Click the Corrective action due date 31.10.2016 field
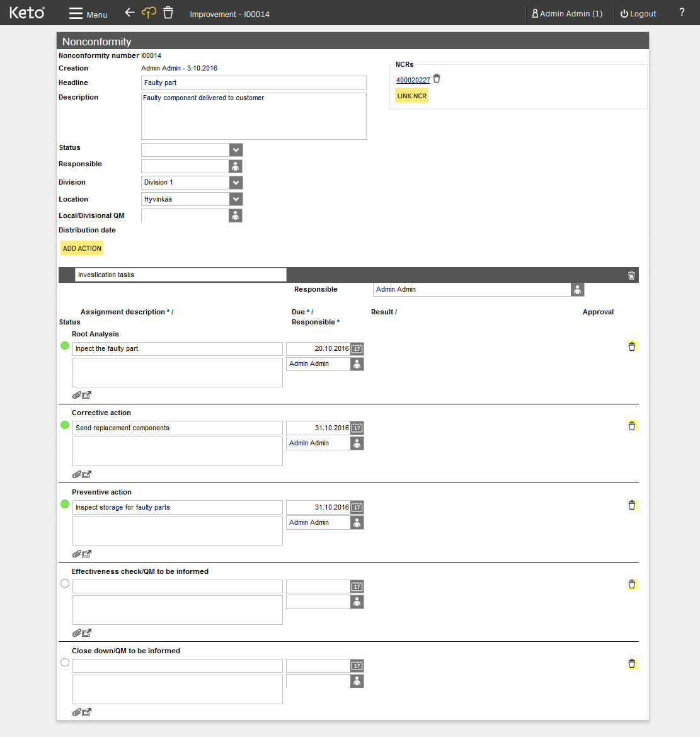 point(318,428)
